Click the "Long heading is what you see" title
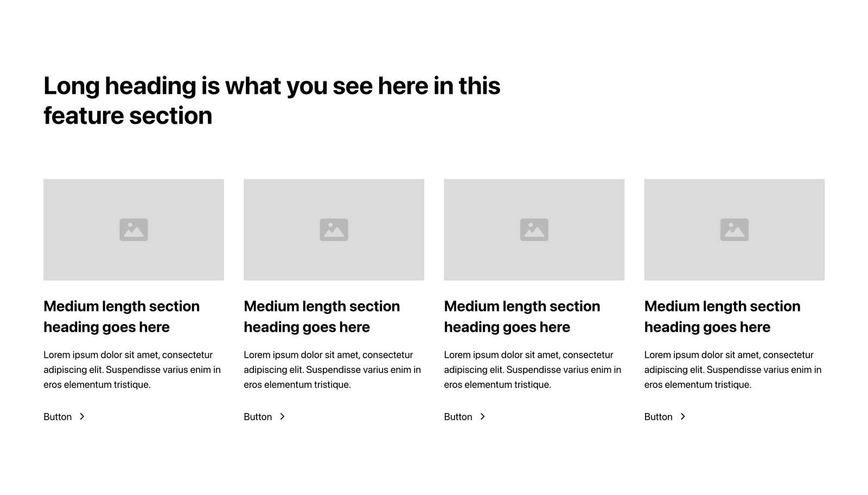This screenshot has width=868, height=495. (x=271, y=100)
